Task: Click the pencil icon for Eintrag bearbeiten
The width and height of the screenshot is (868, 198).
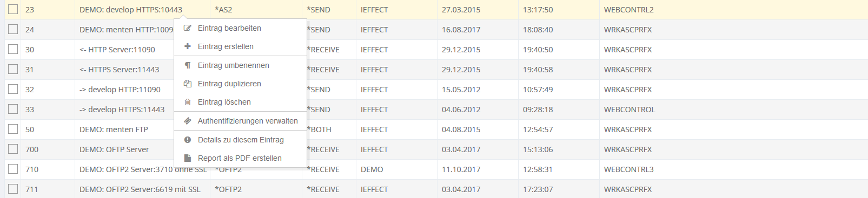Action: pos(188,28)
